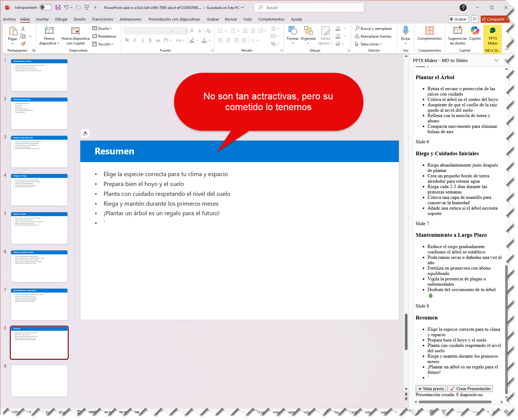
Task: Open the Transiciones tab
Action: pos(102,19)
